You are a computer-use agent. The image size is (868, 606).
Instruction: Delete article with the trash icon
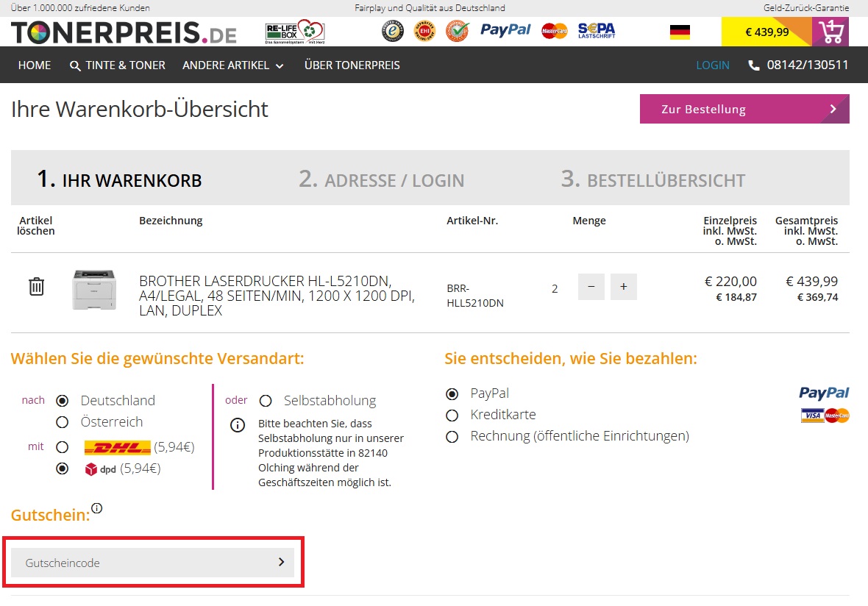(x=37, y=287)
